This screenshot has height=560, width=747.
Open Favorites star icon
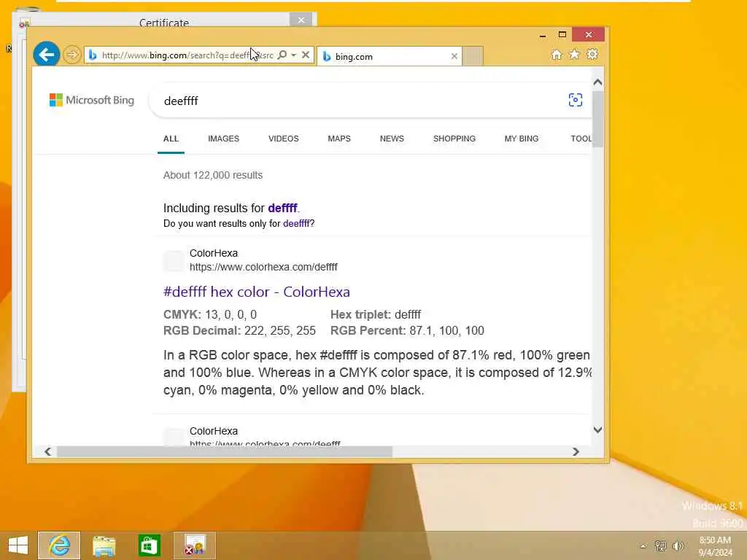point(574,54)
